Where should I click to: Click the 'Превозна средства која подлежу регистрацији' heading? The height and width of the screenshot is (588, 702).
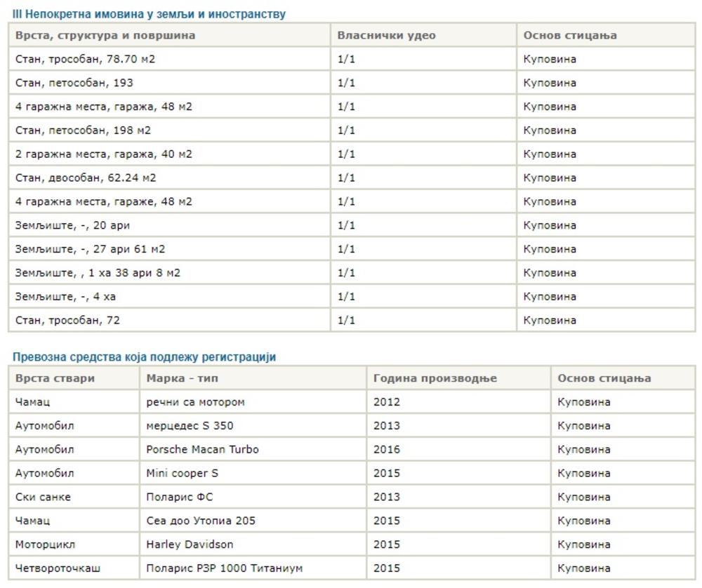(144, 357)
